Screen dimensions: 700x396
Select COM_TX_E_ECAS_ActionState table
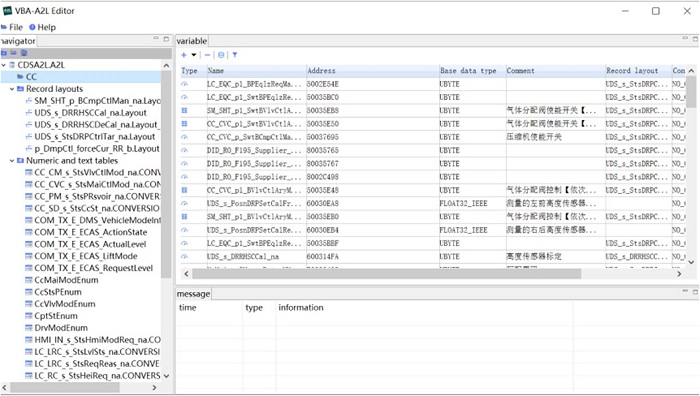point(91,232)
